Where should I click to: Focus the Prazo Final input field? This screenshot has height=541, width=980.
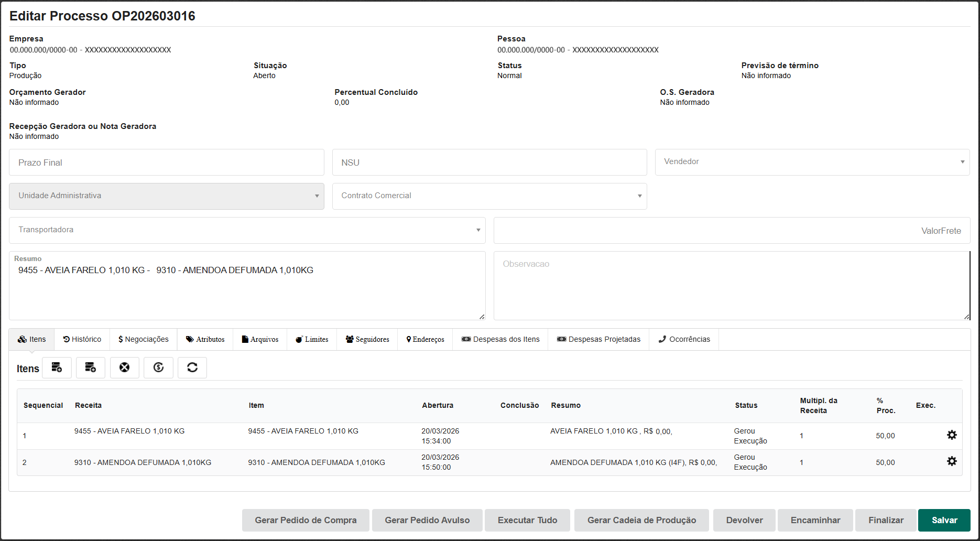point(166,163)
